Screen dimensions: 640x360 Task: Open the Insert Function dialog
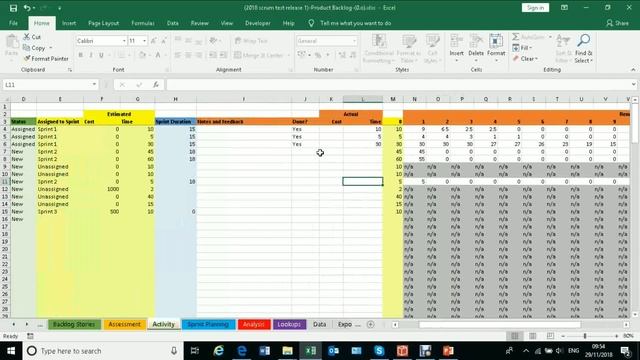pos(156,84)
